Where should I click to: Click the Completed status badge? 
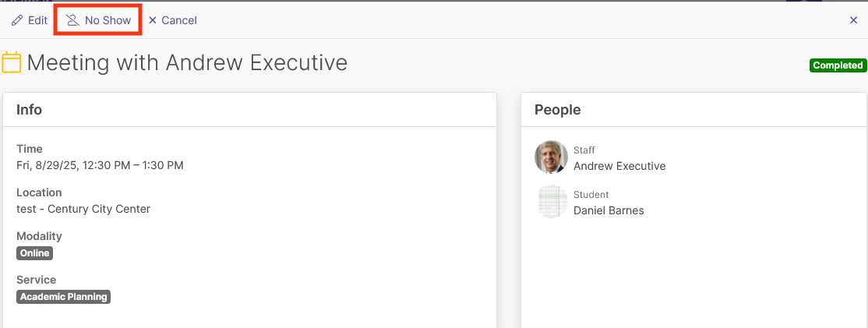[x=838, y=65]
